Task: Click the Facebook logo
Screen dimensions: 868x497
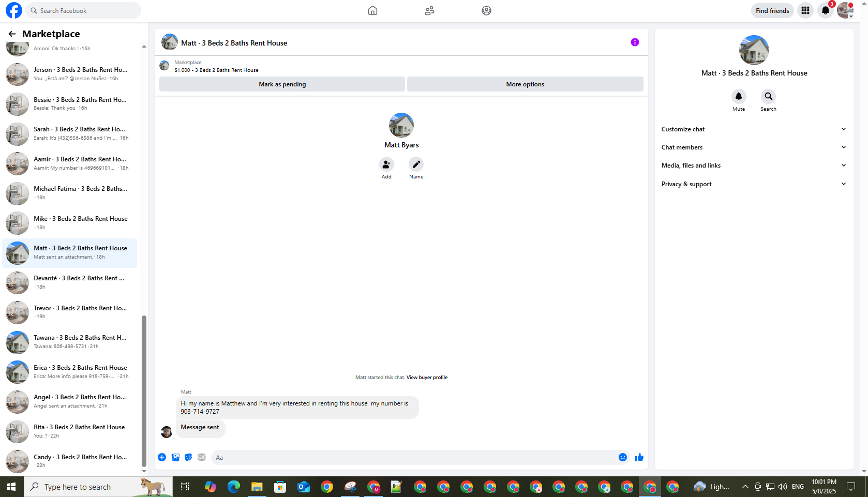Action: [x=14, y=10]
